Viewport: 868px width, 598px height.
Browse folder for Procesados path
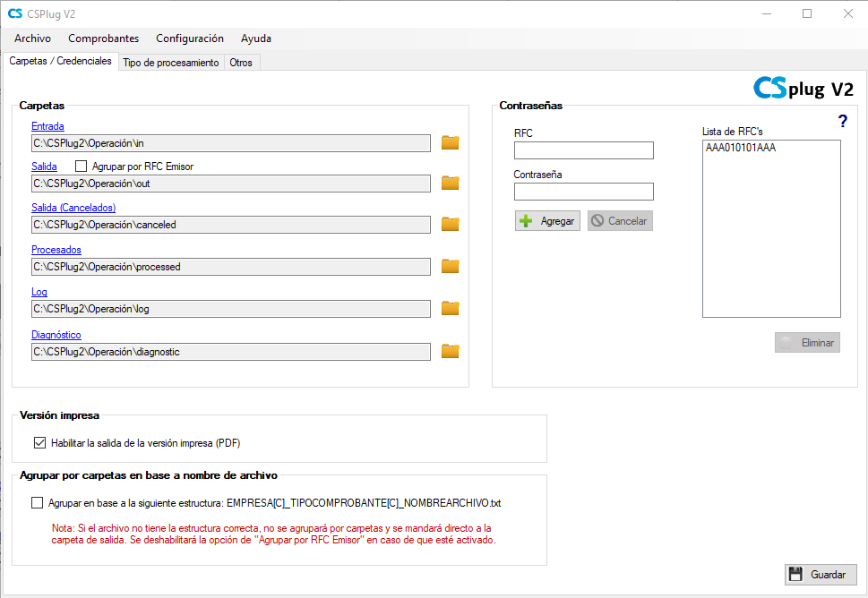[450, 266]
